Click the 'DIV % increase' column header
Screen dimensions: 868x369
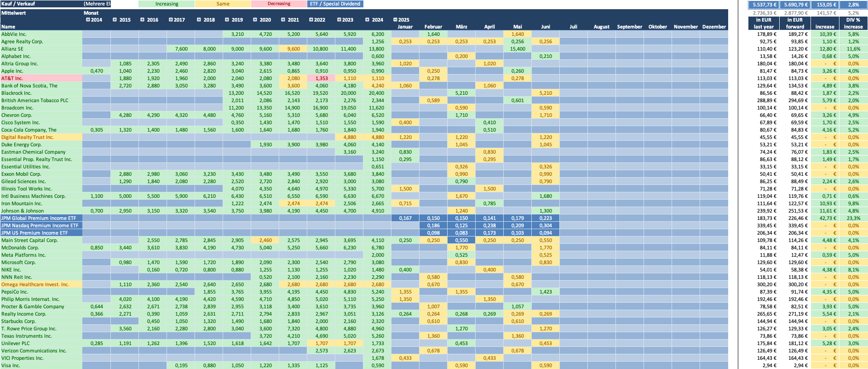coord(853,23)
